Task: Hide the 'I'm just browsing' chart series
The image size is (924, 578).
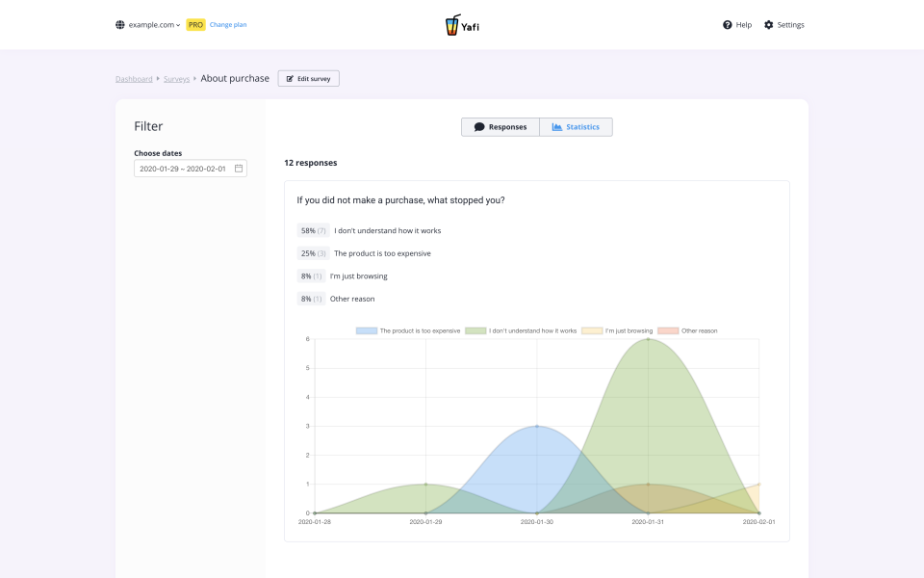Action: coord(629,330)
